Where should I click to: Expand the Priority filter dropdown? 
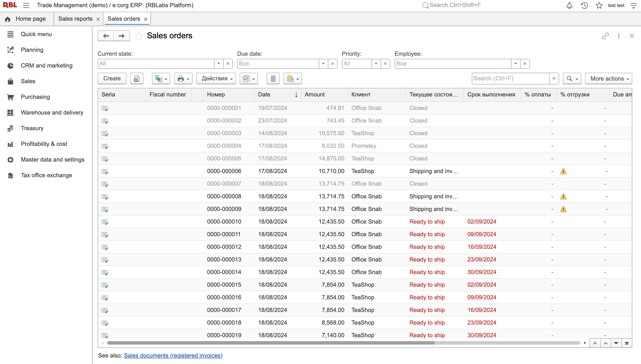pyautogui.click(x=376, y=64)
